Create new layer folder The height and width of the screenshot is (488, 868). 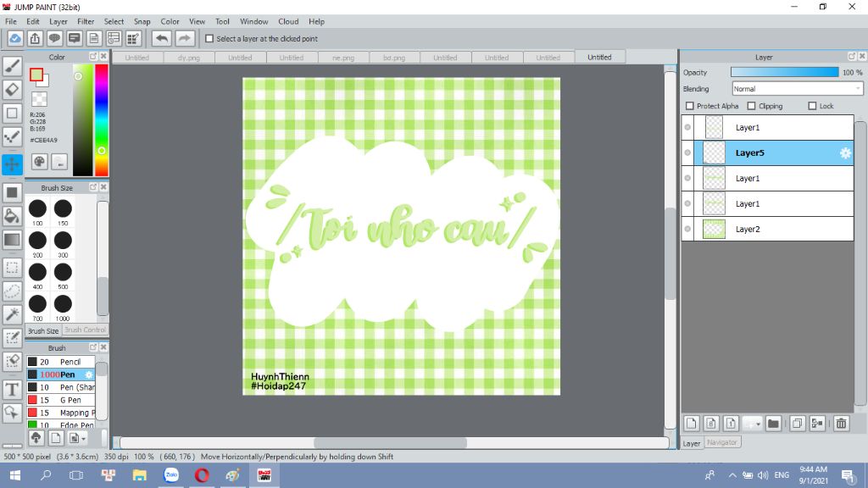point(773,424)
